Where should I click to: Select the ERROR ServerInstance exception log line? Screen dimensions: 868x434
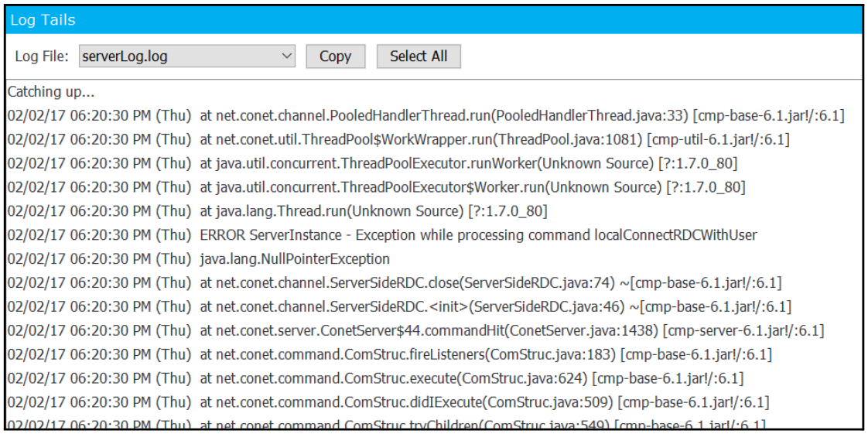(382, 234)
